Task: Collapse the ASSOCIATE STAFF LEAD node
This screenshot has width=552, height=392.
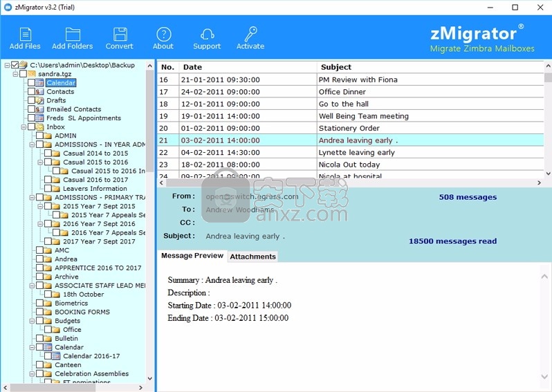Action: point(32,286)
